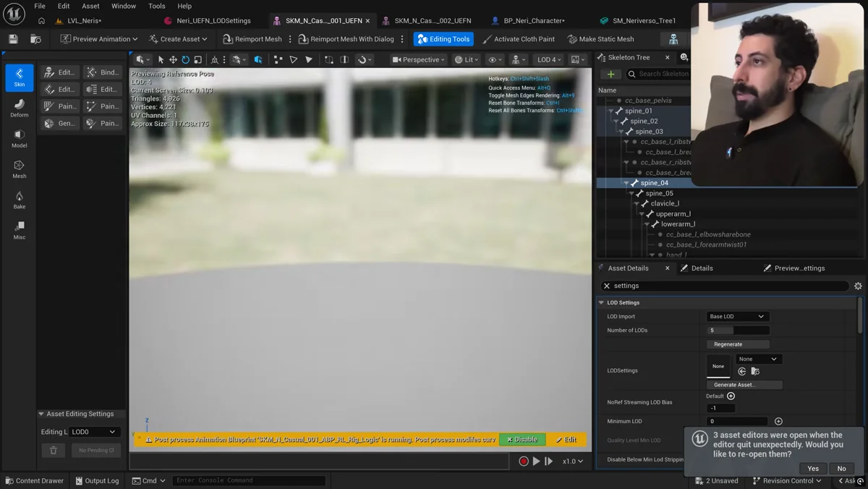The height and width of the screenshot is (489, 868).
Task: Collapse the Asset Editing Settings section
Action: pos(41,414)
